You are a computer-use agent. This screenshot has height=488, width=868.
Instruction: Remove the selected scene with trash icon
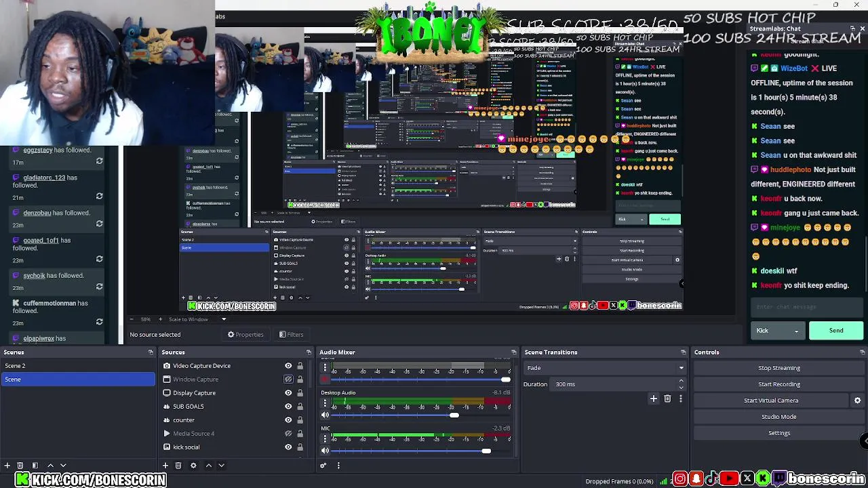[20, 466]
